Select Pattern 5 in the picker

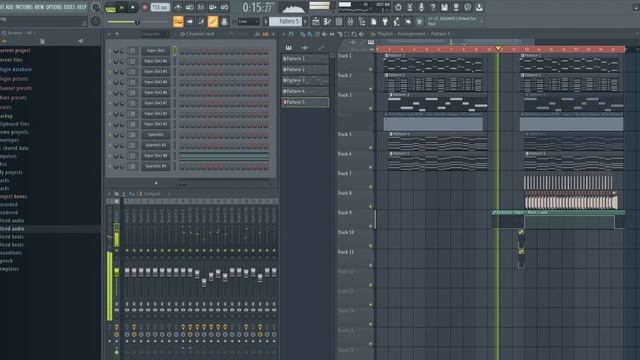305,102
